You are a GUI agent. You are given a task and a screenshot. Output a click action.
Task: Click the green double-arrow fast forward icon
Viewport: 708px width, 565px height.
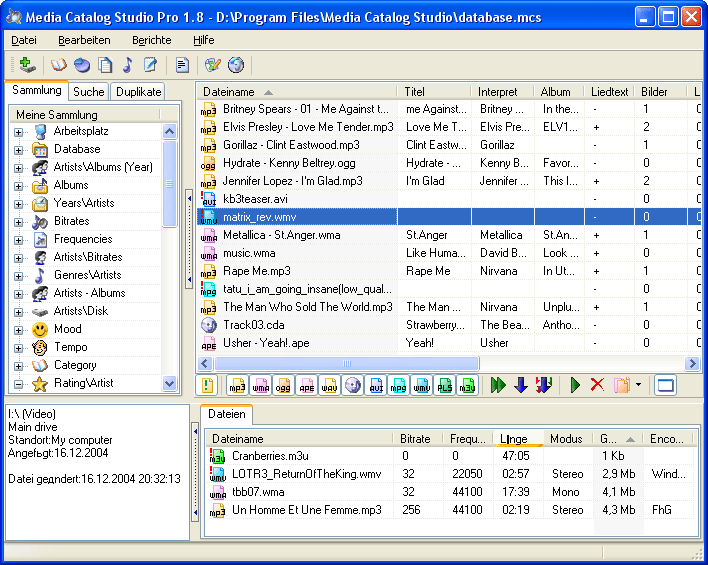pyautogui.click(x=498, y=386)
